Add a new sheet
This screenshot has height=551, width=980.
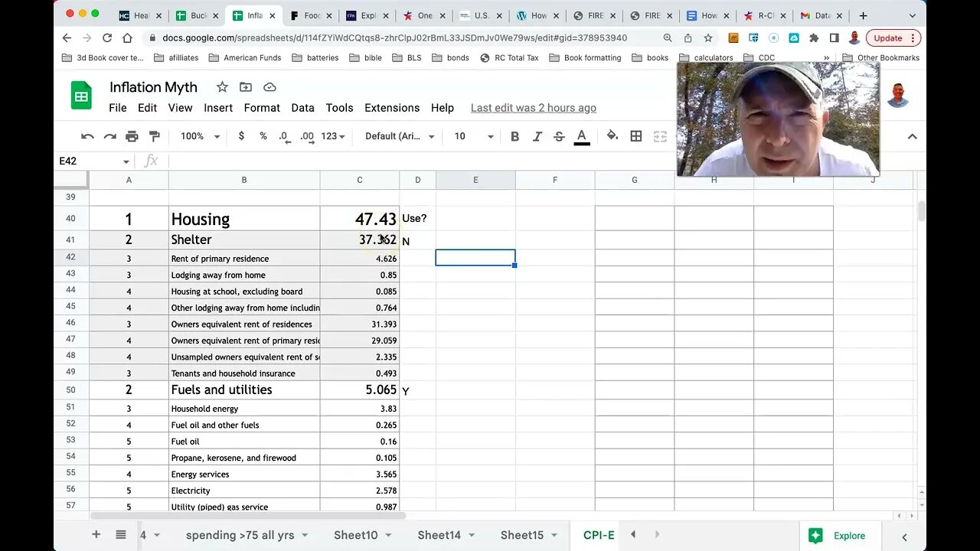(96, 535)
